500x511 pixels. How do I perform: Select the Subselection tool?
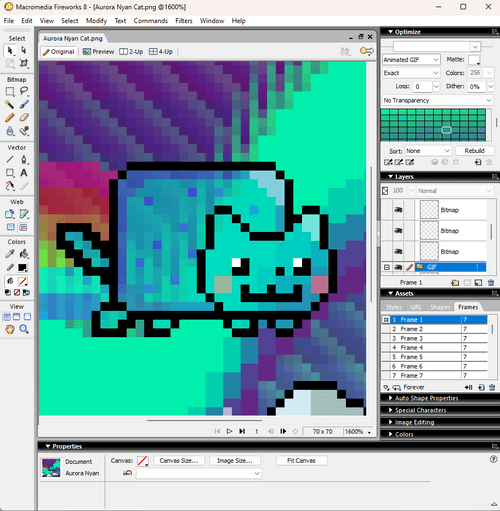tap(24, 50)
